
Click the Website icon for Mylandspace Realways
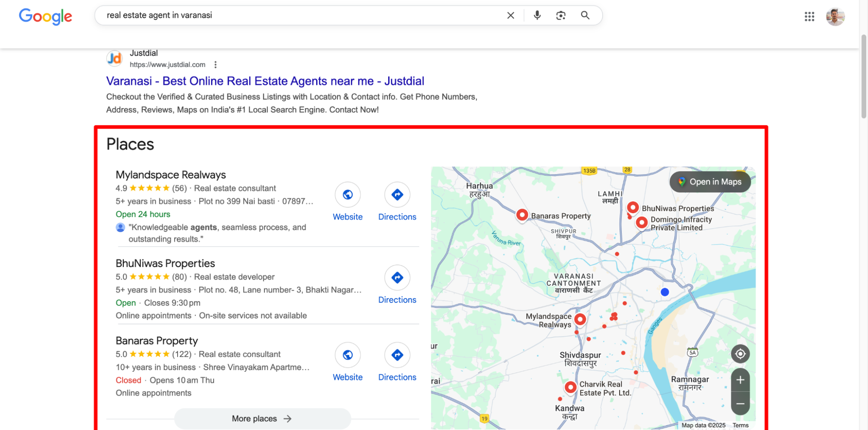(347, 195)
